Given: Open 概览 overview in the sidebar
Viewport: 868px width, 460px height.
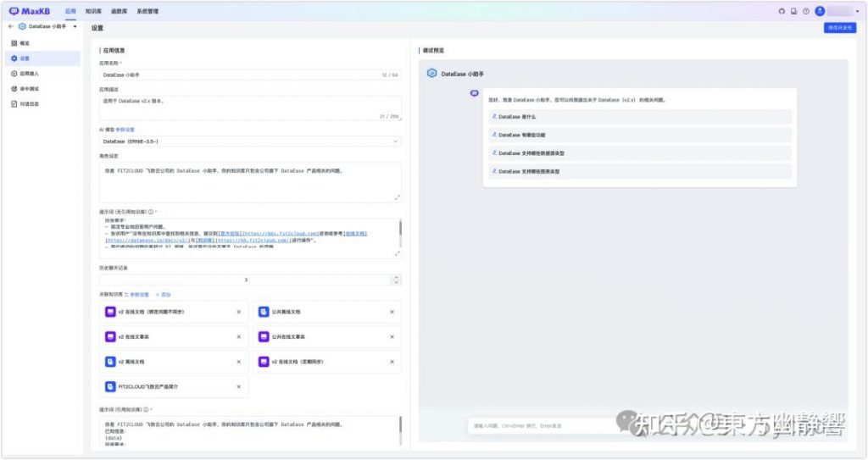Looking at the screenshot, I should pyautogui.click(x=25, y=42).
